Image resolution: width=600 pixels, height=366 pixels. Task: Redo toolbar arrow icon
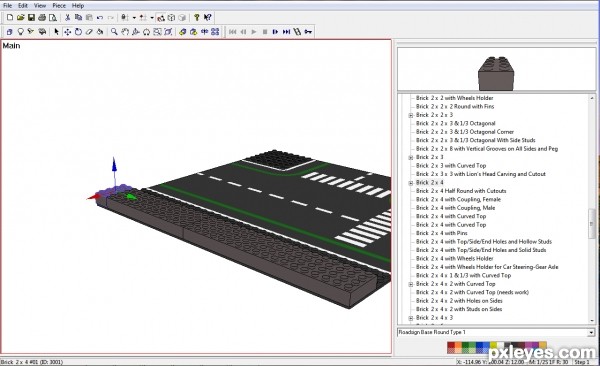click(x=111, y=18)
